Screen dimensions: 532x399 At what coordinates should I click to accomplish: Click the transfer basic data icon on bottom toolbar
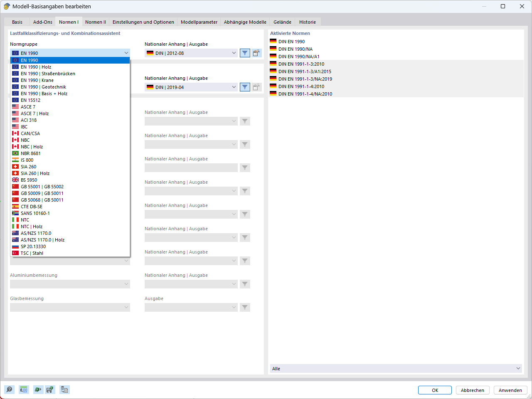[64, 389]
